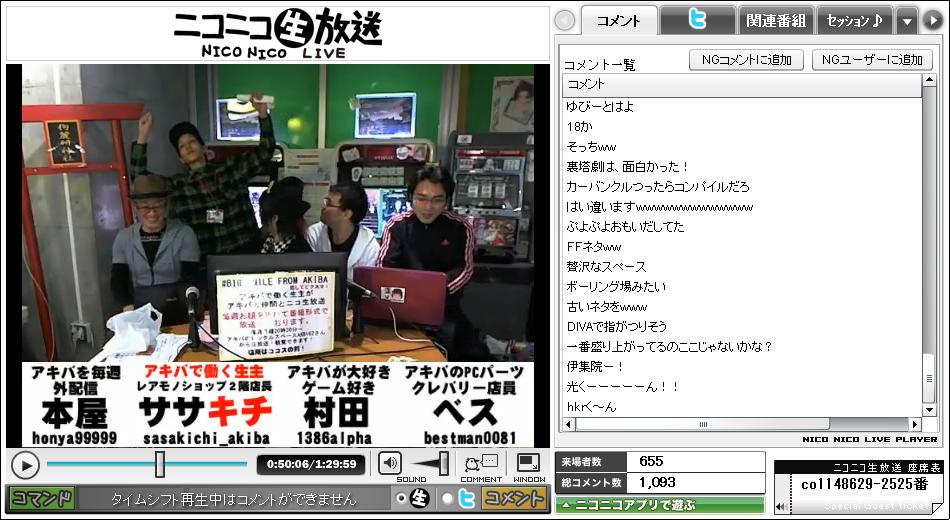
Task: Click the horizontal scrollbar thumb
Action: [x=703, y=424]
